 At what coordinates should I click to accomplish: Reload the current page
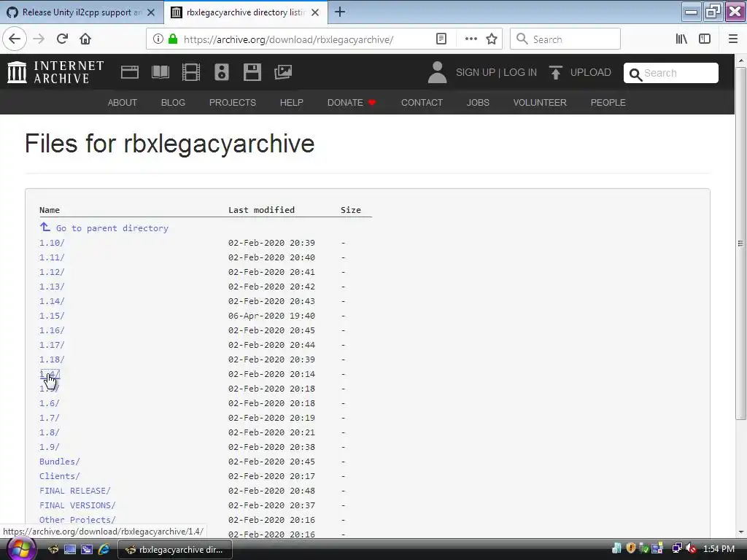tap(62, 39)
